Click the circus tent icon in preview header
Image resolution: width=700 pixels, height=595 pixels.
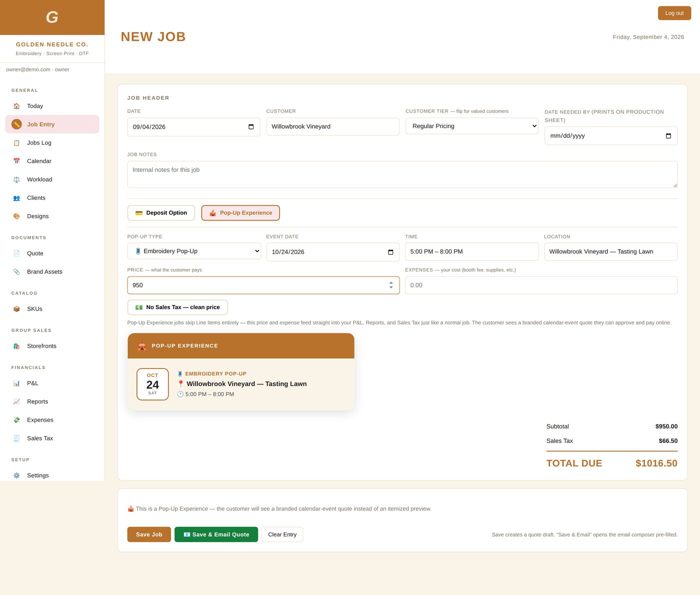pyautogui.click(x=142, y=346)
